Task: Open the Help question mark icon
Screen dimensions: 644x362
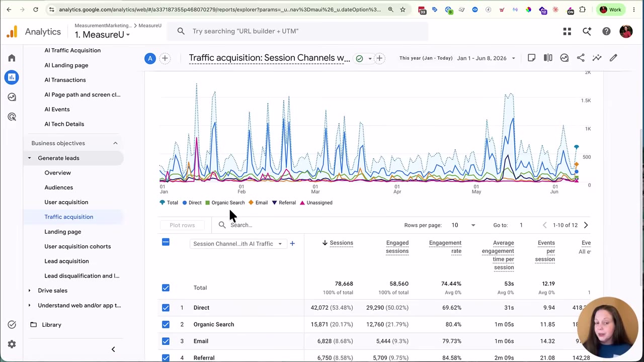Action: [606, 32]
